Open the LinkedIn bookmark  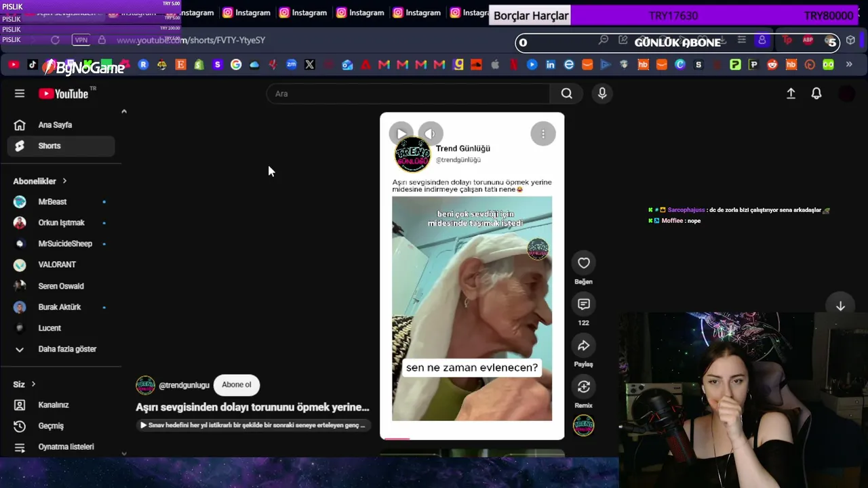click(551, 64)
